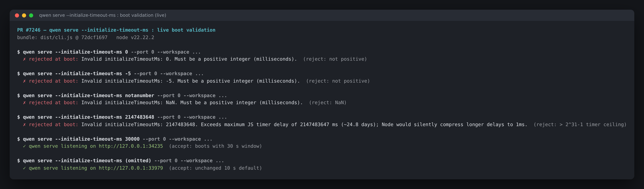The image size is (644, 189).
Task: Click the '(reject: NaN)' annotation
Action: pos(328,103)
